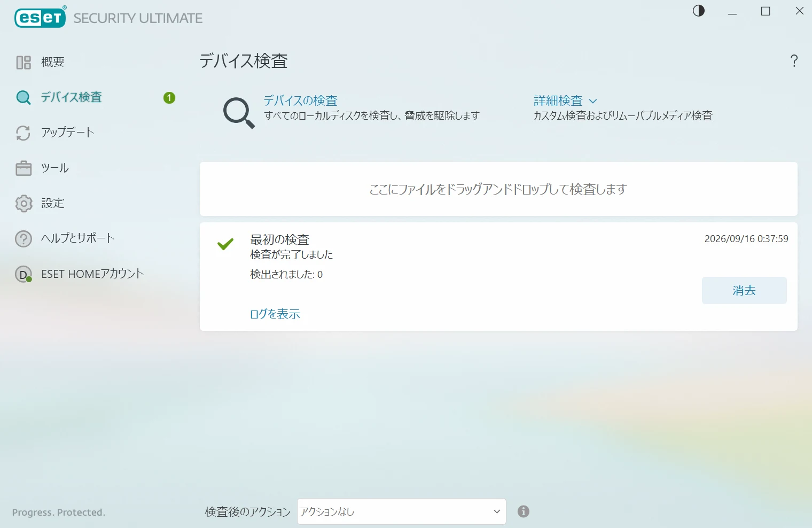The image size is (812, 528).
Task: Click the ESET HOME account avatar icon
Action: click(x=24, y=275)
